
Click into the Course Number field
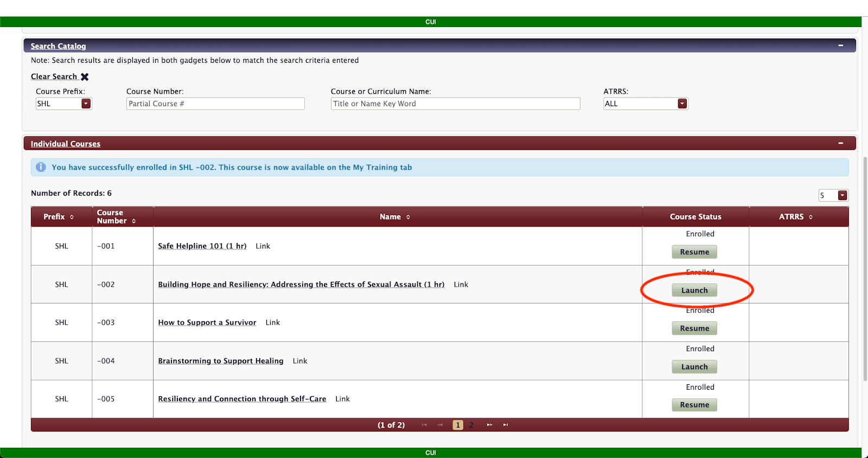(x=215, y=104)
